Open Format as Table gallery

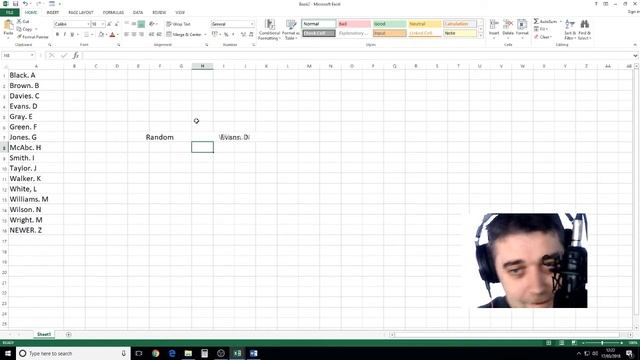[x=291, y=29]
